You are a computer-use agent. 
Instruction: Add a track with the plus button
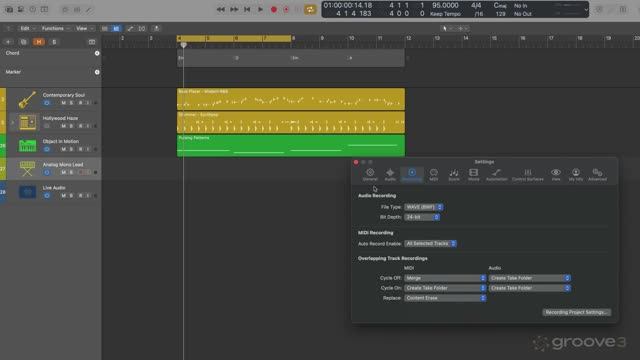tap(8, 42)
